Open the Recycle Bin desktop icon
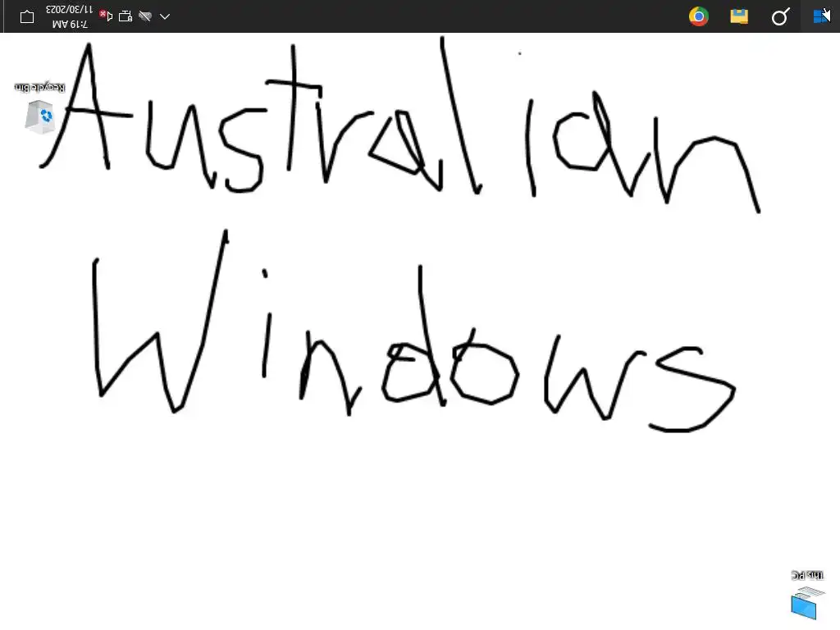Viewport: 840px width, 630px height. coord(39,108)
